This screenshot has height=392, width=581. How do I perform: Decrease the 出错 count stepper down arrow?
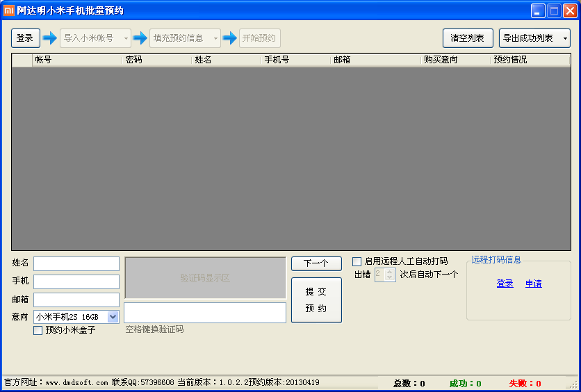(x=389, y=277)
